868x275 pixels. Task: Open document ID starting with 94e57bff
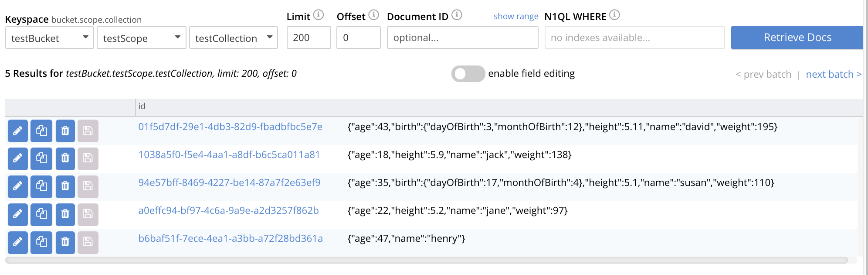click(229, 183)
